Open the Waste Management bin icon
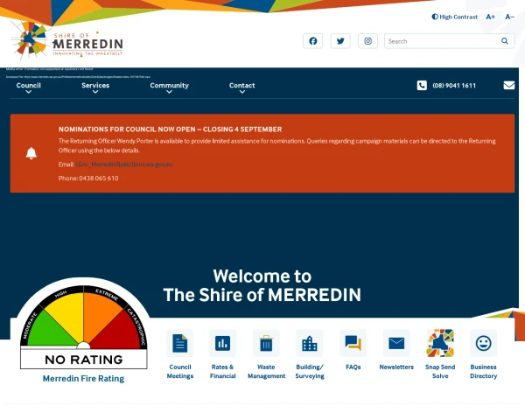The image size is (525, 420). [266, 343]
